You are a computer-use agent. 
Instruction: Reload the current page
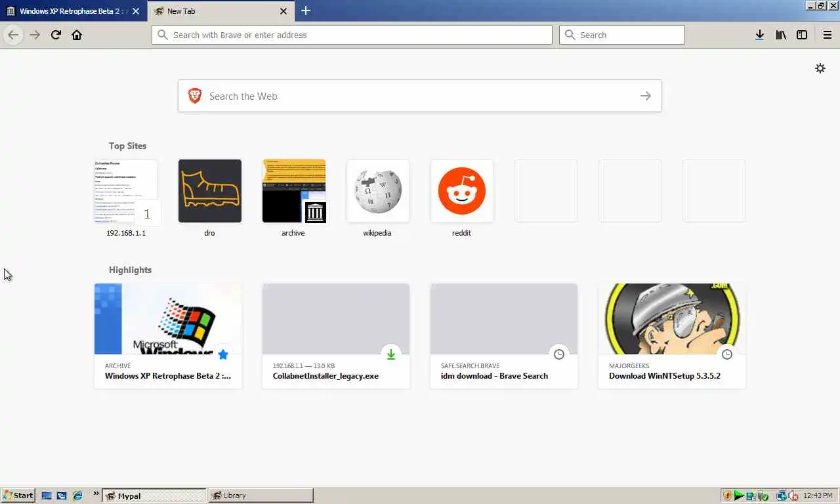(56, 35)
